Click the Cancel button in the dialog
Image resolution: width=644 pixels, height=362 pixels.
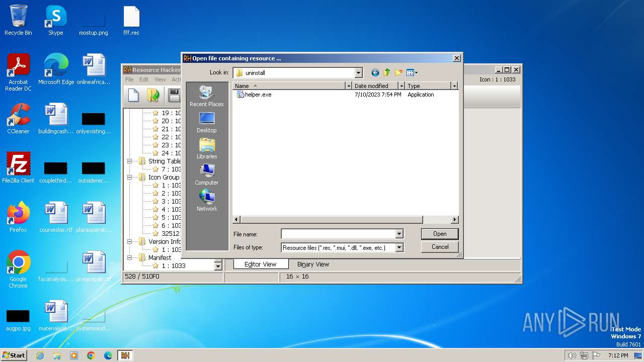tap(440, 247)
